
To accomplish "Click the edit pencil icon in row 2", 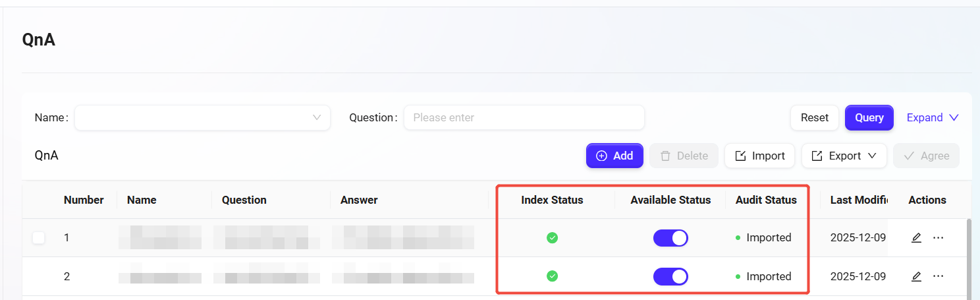I will [916, 277].
